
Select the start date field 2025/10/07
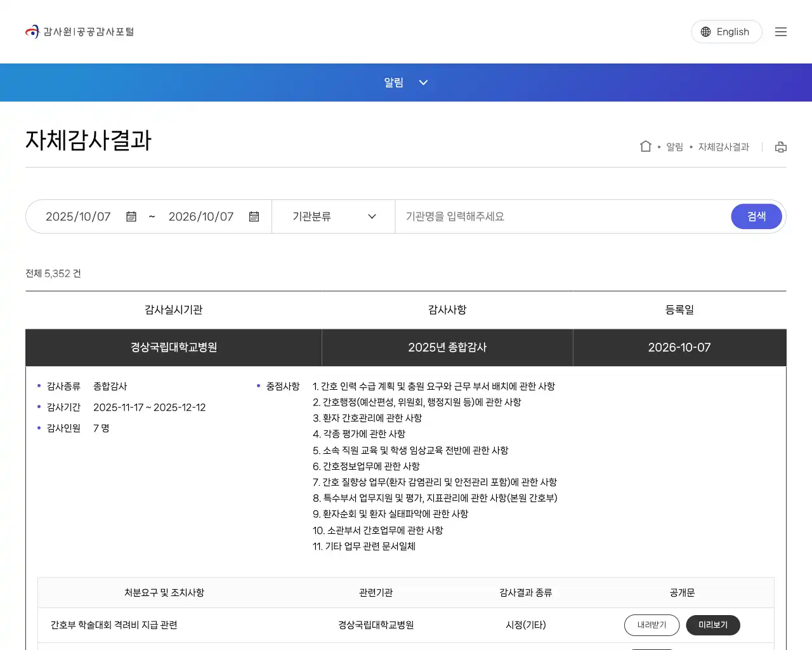pyautogui.click(x=78, y=216)
